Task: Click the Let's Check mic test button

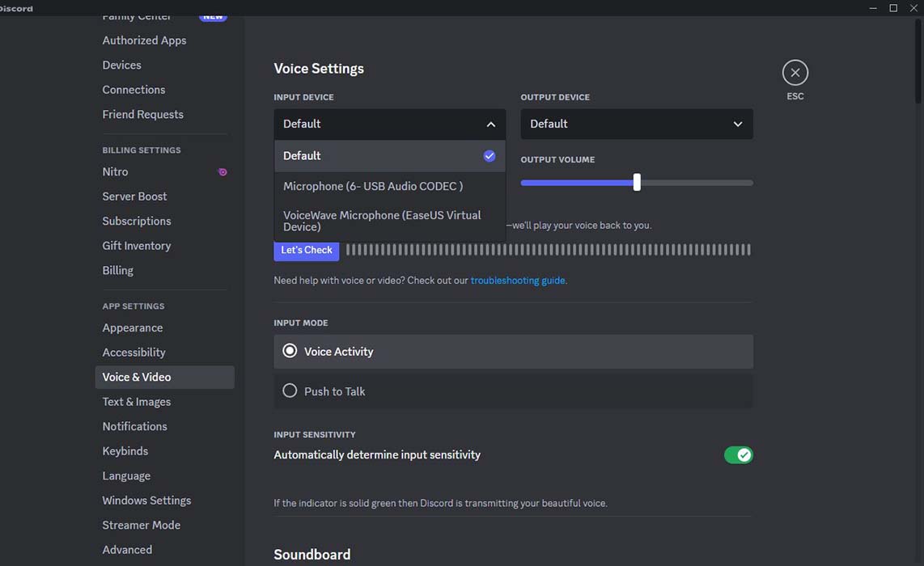Action: tap(306, 251)
